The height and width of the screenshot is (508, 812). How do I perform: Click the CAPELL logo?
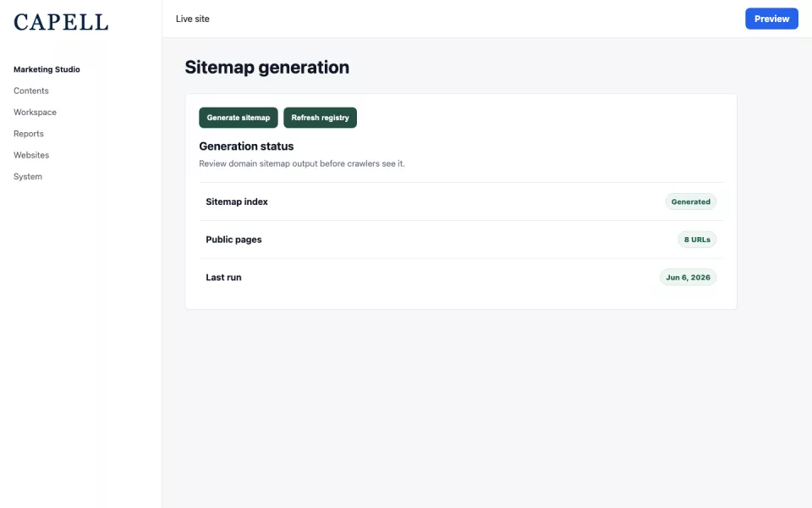tap(61, 22)
